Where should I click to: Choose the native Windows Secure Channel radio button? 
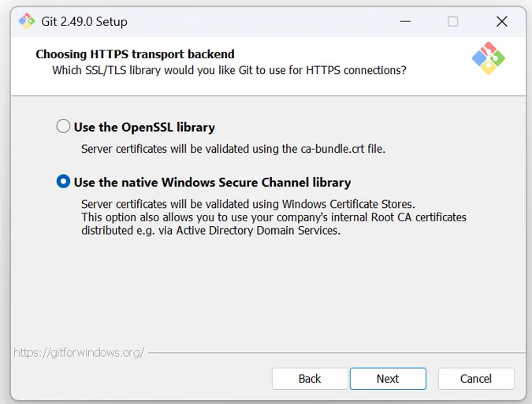pos(63,182)
